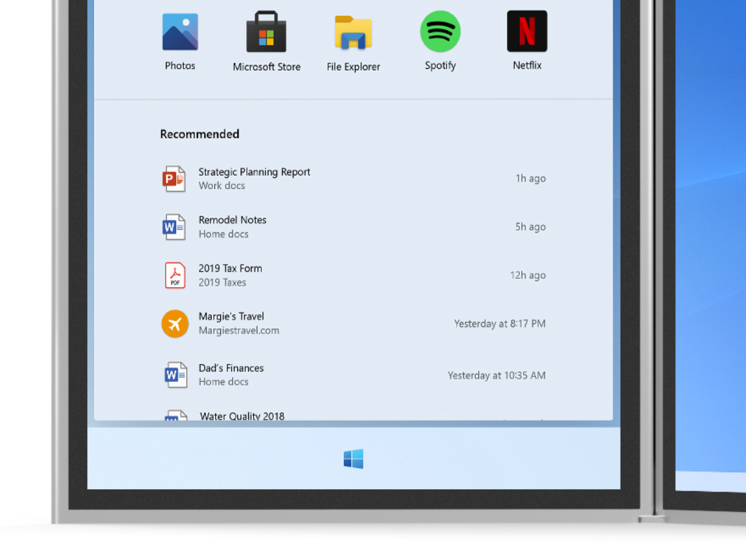Click the Windows Start logo on taskbar
This screenshot has width=746, height=560.
click(x=354, y=459)
